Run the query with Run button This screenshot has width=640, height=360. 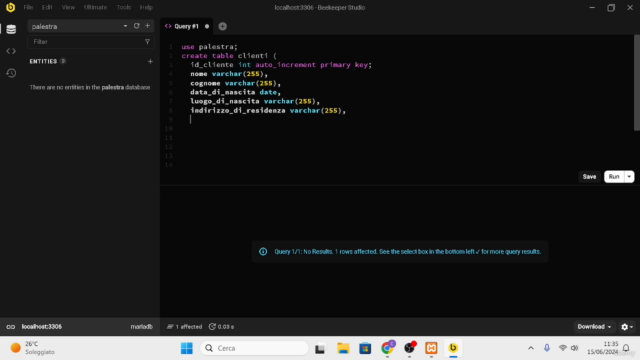tap(614, 177)
